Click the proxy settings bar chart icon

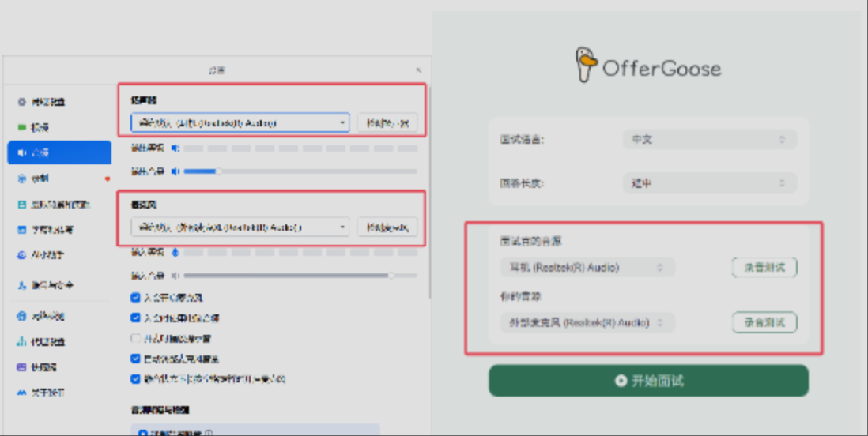(22, 342)
